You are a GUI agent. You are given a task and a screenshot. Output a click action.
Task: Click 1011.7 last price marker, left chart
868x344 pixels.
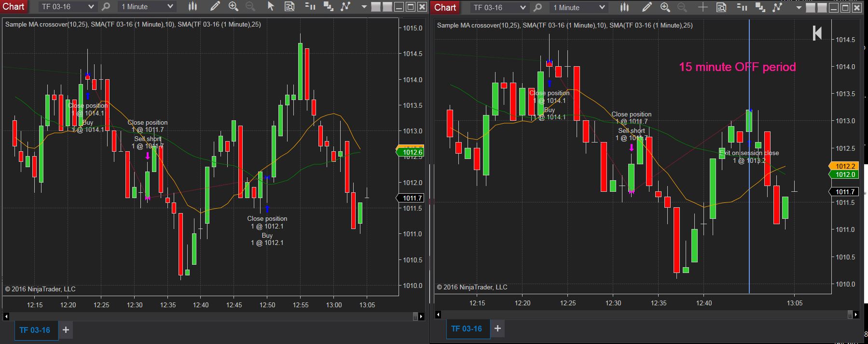pos(410,198)
